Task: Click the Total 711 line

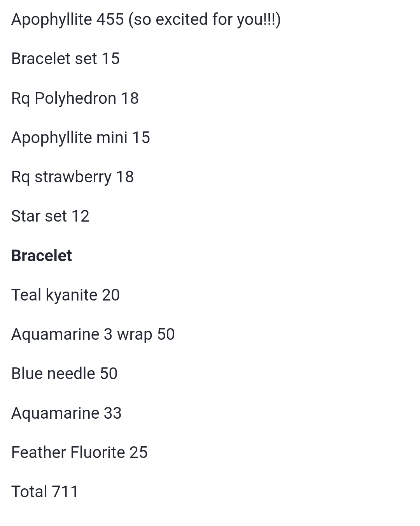Action: tap(45, 492)
